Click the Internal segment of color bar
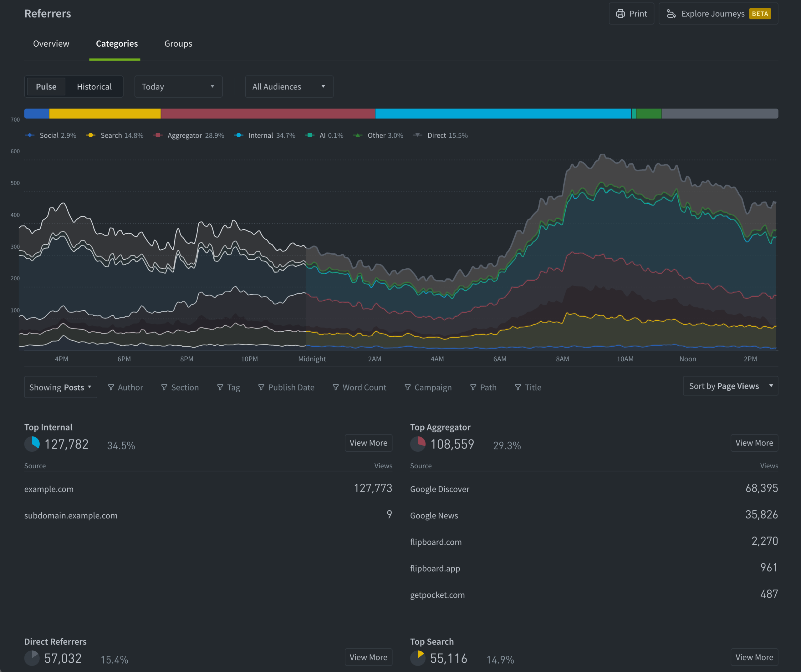 coord(503,114)
